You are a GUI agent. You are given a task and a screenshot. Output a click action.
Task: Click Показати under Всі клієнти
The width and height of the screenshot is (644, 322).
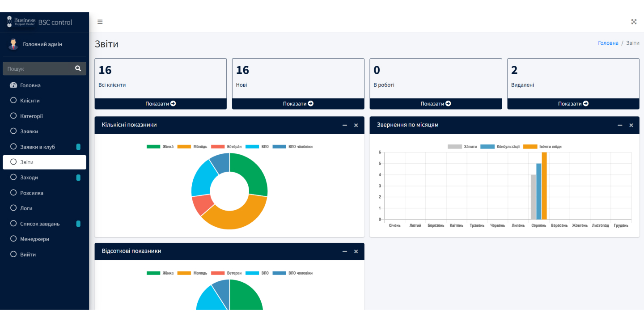pos(161,104)
